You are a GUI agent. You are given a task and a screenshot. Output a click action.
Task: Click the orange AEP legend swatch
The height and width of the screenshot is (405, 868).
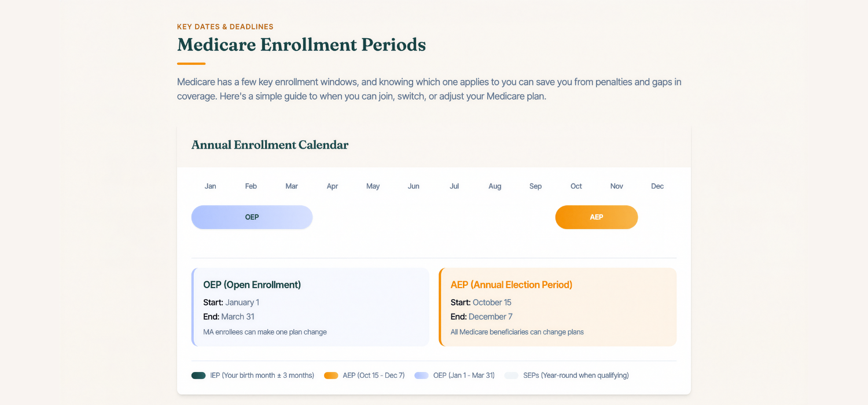point(331,375)
